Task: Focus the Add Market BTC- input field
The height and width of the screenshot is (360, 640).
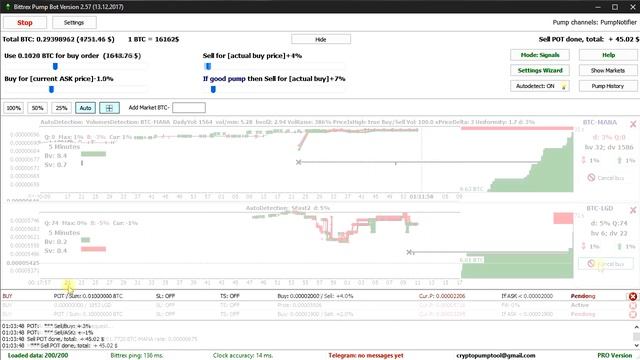Action: tap(189, 108)
